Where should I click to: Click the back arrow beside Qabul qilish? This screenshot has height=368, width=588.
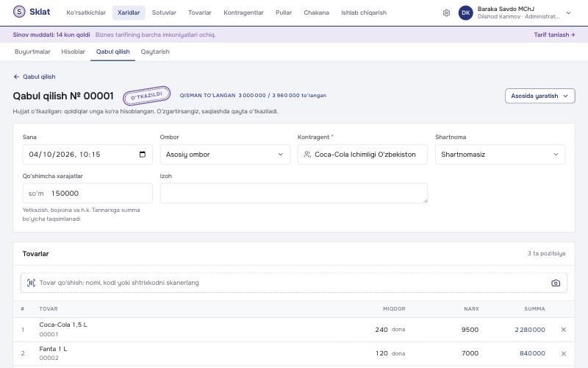pyautogui.click(x=16, y=77)
